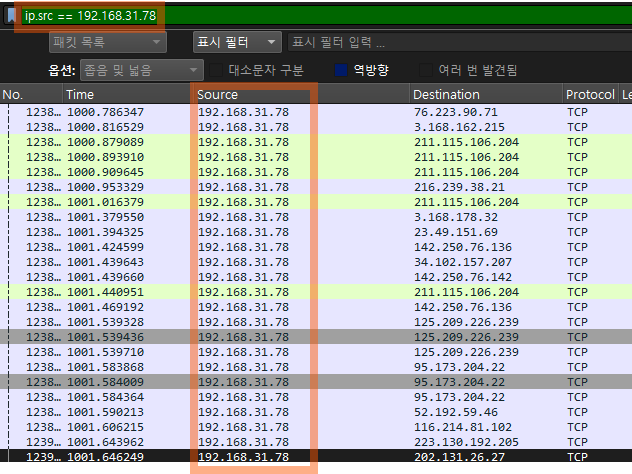
Task: Open the 표시 필터 dropdown
Action: 237,42
